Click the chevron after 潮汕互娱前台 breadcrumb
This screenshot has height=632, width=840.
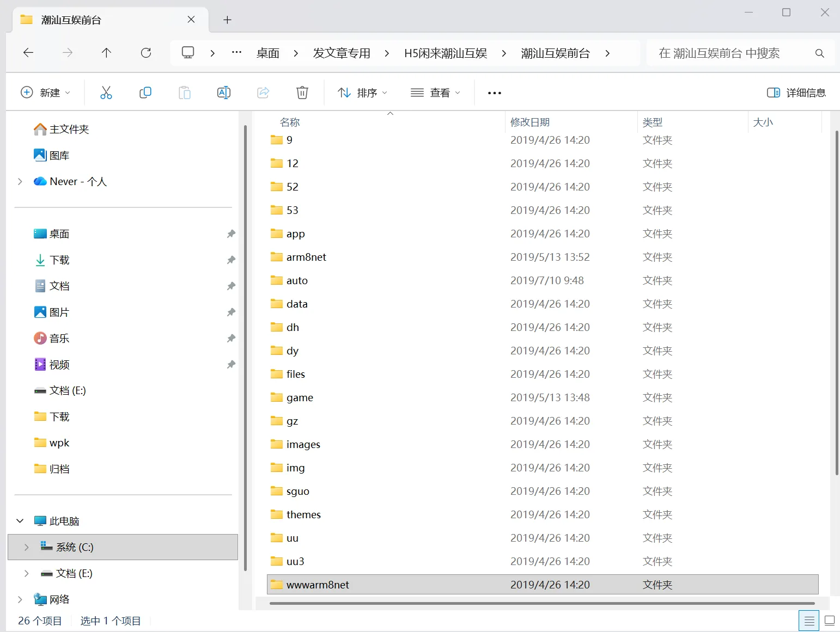607,53
